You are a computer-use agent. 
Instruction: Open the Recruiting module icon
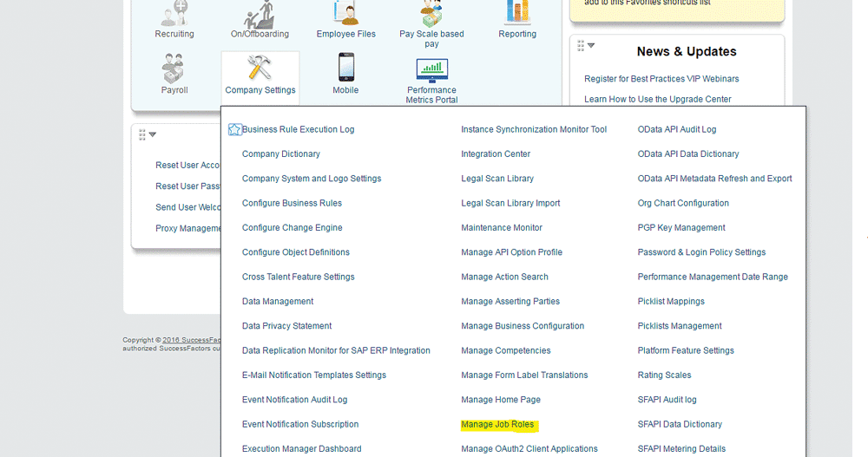click(174, 13)
